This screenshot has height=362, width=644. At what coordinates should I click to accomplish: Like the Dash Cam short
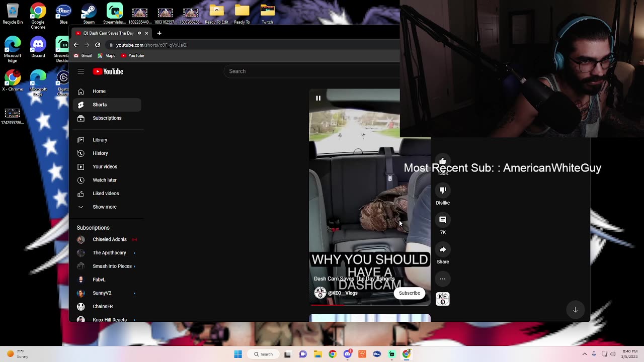click(443, 161)
